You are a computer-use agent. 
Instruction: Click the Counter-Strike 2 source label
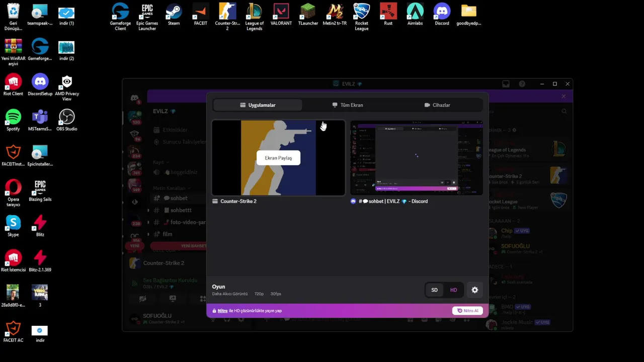(x=238, y=201)
